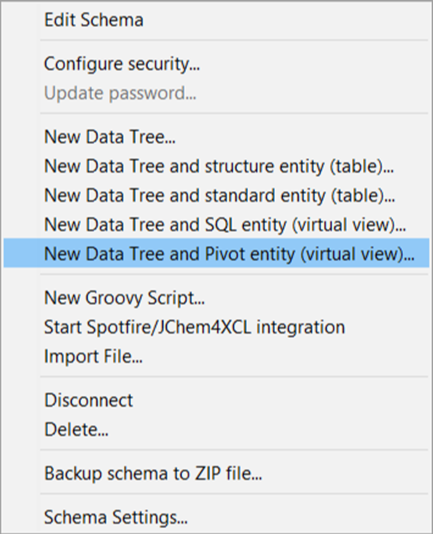The width and height of the screenshot is (433, 535).
Task: Click the greyed-out Update password... item
Action: [x=216, y=93]
